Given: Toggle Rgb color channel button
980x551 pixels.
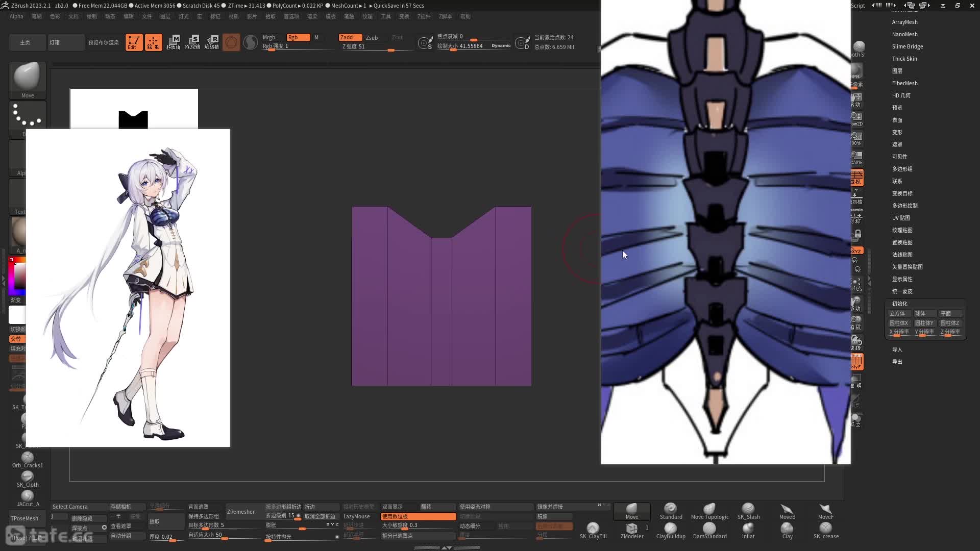Looking at the screenshot, I should point(298,37).
